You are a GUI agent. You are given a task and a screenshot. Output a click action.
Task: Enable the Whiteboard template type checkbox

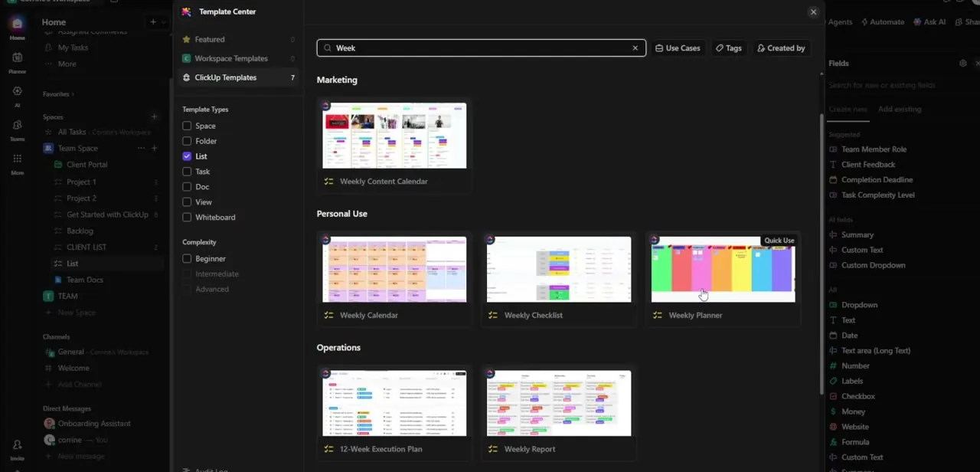click(x=187, y=218)
